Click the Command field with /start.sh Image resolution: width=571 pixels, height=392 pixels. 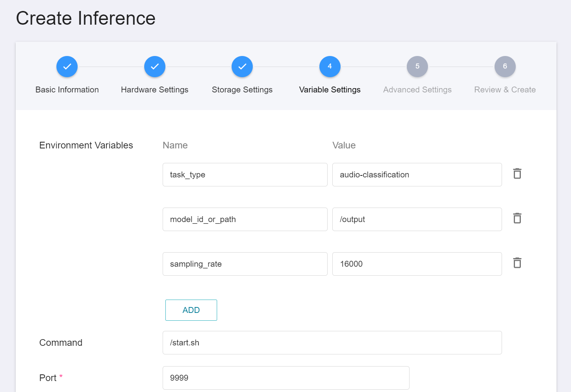click(332, 343)
